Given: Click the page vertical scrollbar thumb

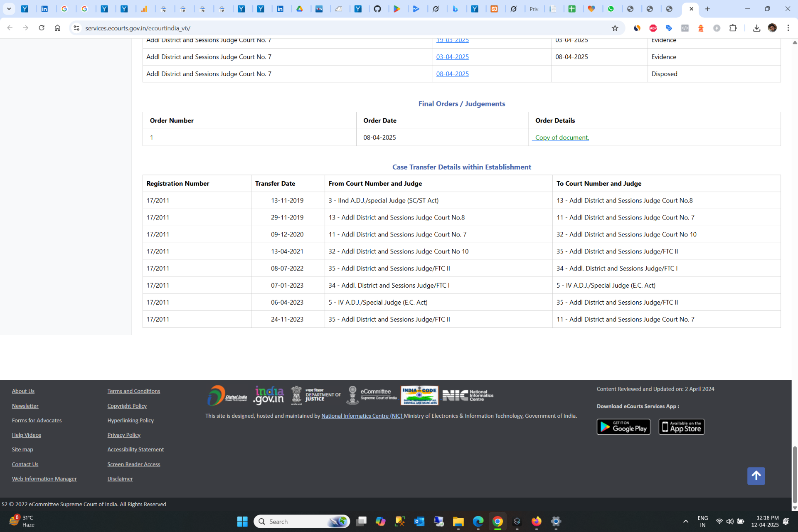Looking at the screenshot, I should pos(795,474).
